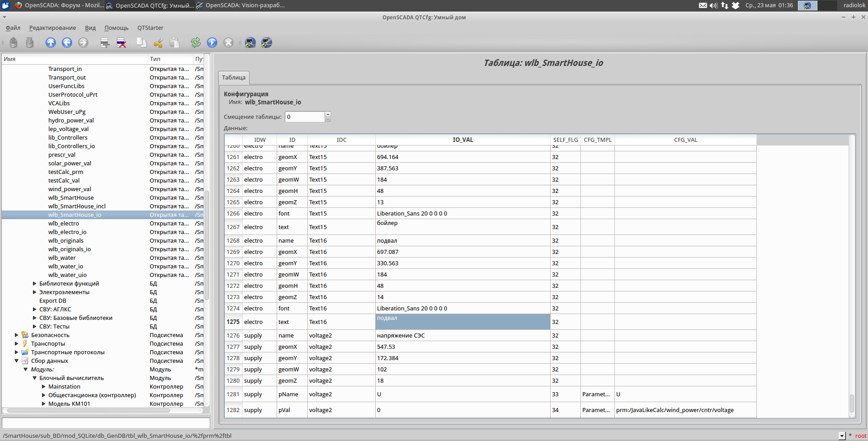The image size is (868, 441).
Task: Collapse the Сбор данных tree node
Action: (17, 361)
